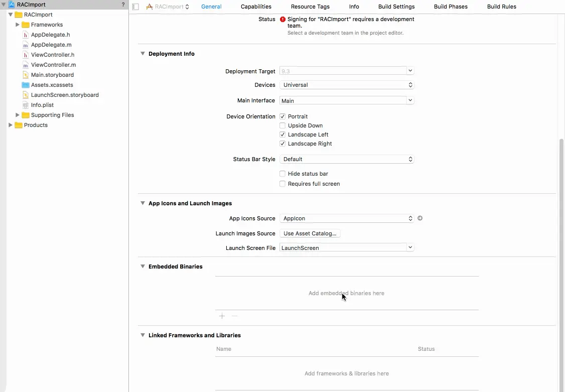The image size is (565, 392).
Task: Click the AppDelegate.h header file icon
Action: point(25,35)
